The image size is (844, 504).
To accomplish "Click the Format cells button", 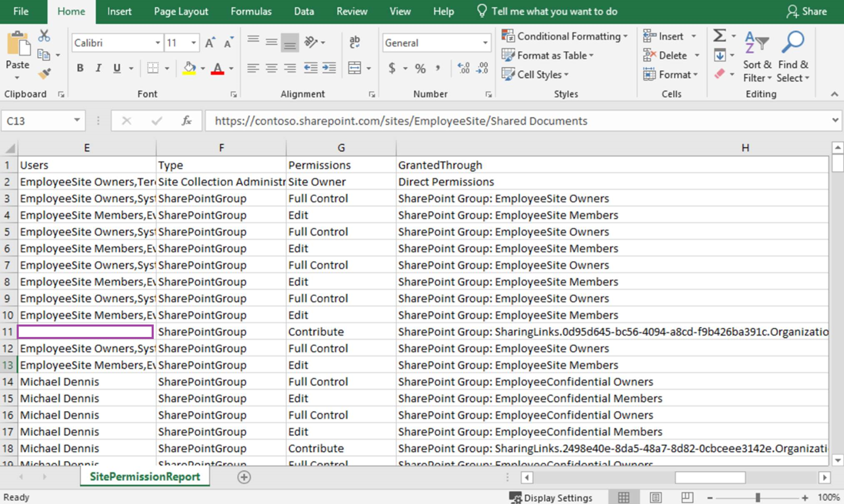I will click(671, 74).
